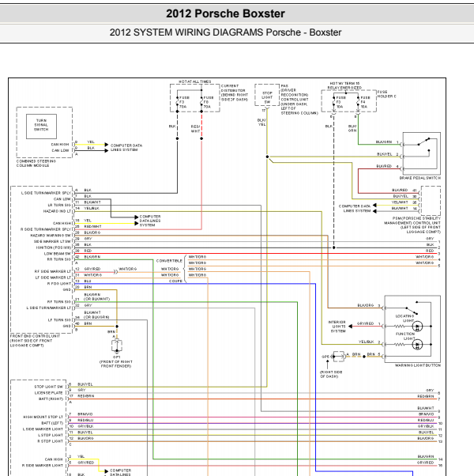474x476 pixels.
Task: Click the "L SIDE MARKER LIGHT" pin label
Action: point(43,429)
